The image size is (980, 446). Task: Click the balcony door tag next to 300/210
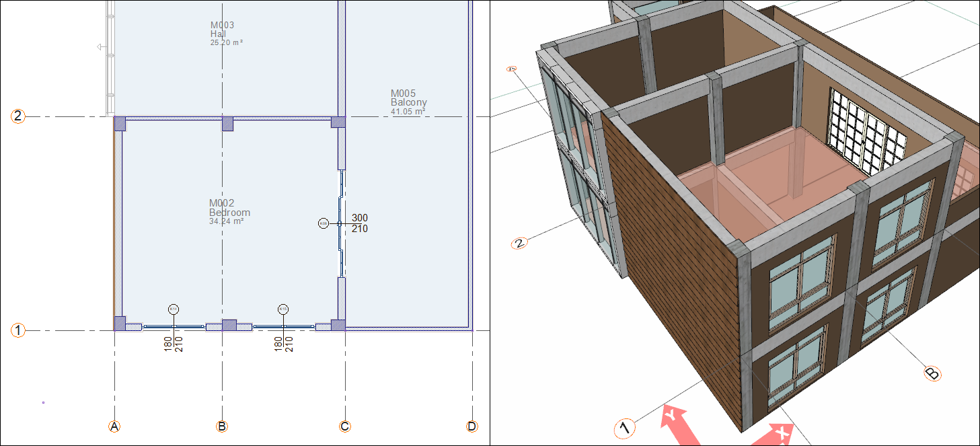click(x=324, y=223)
